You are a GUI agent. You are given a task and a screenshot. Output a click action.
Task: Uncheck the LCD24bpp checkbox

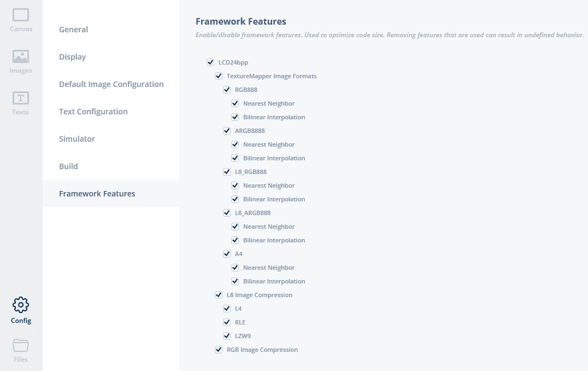click(x=210, y=62)
